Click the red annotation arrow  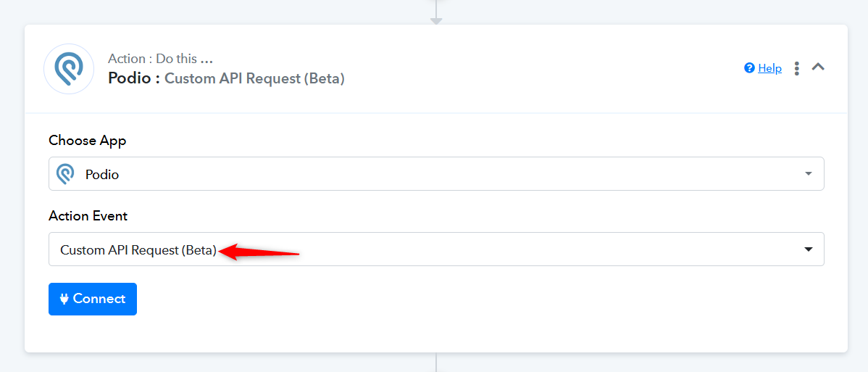click(259, 252)
